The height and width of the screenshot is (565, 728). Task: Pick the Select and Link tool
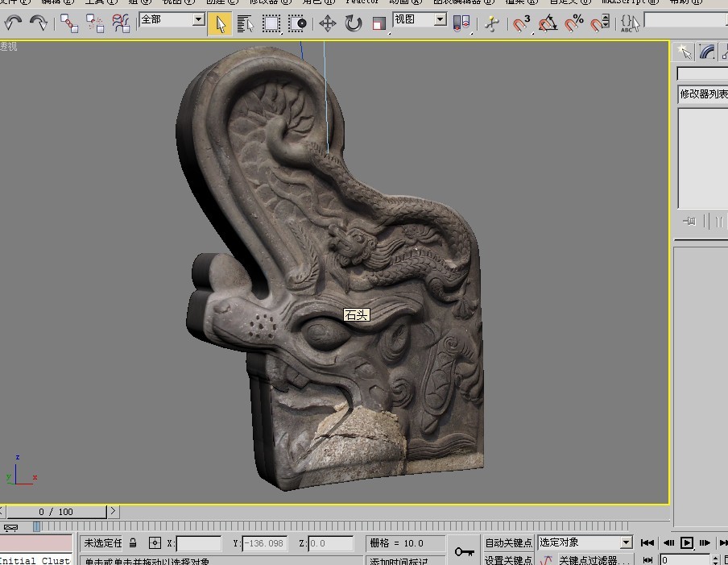click(x=69, y=23)
